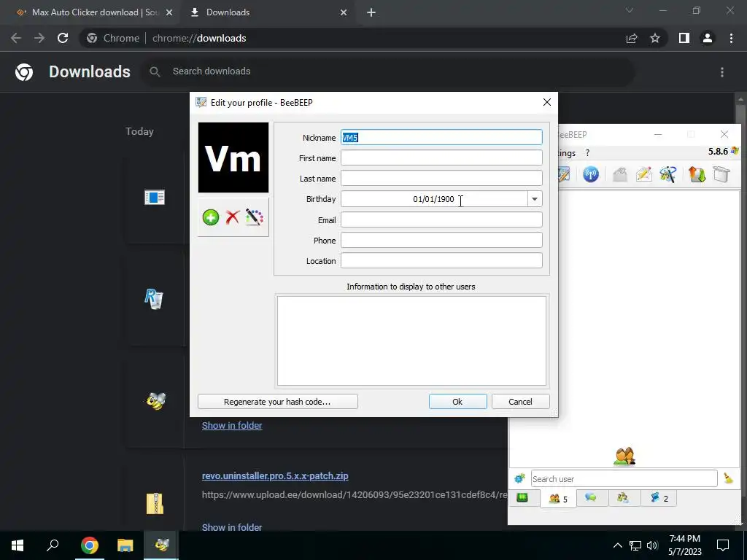Click the Search user field in BeeBEEP
The width and height of the screenshot is (747, 560).
click(624, 478)
